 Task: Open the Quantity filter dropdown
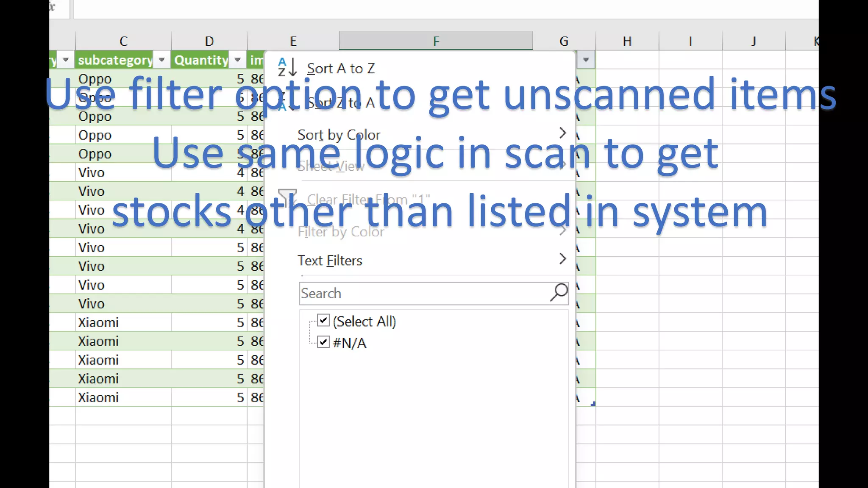(x=237, y=60)
